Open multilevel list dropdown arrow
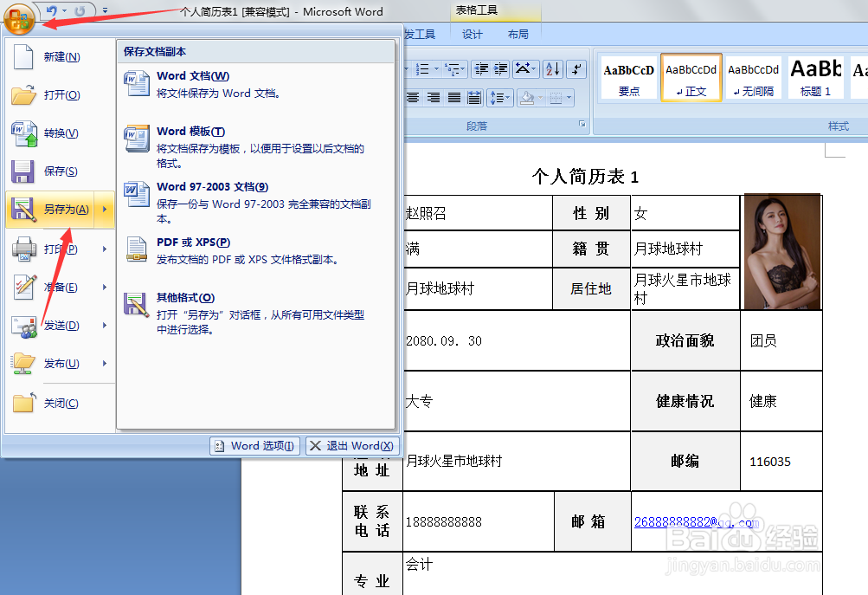 464,69
